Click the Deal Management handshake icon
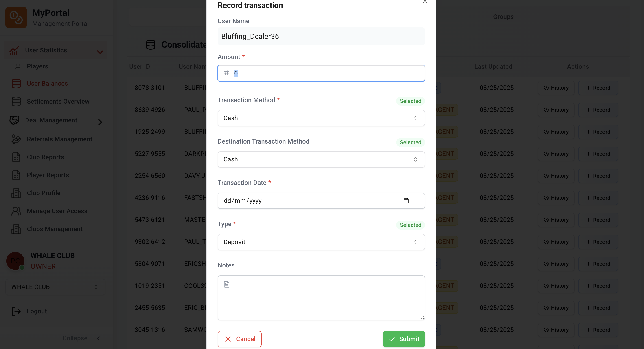Viewport: 644px width, 349px height. tap(15, 120)
